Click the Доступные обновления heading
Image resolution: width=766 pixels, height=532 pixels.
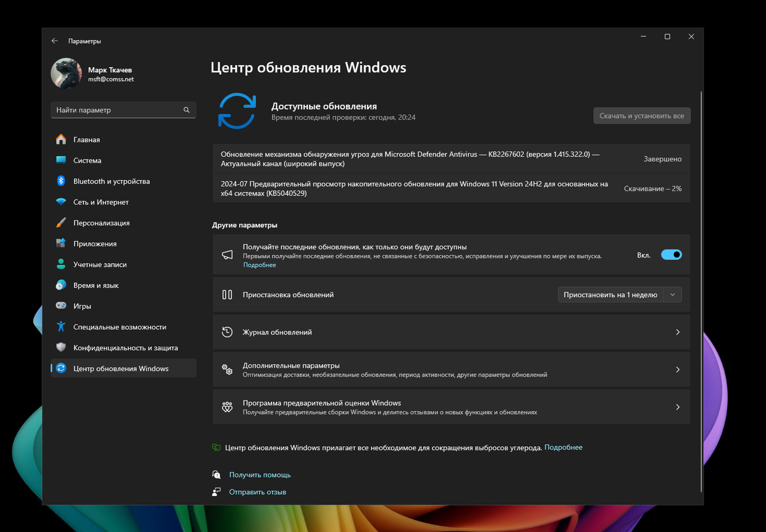point(324,106)
